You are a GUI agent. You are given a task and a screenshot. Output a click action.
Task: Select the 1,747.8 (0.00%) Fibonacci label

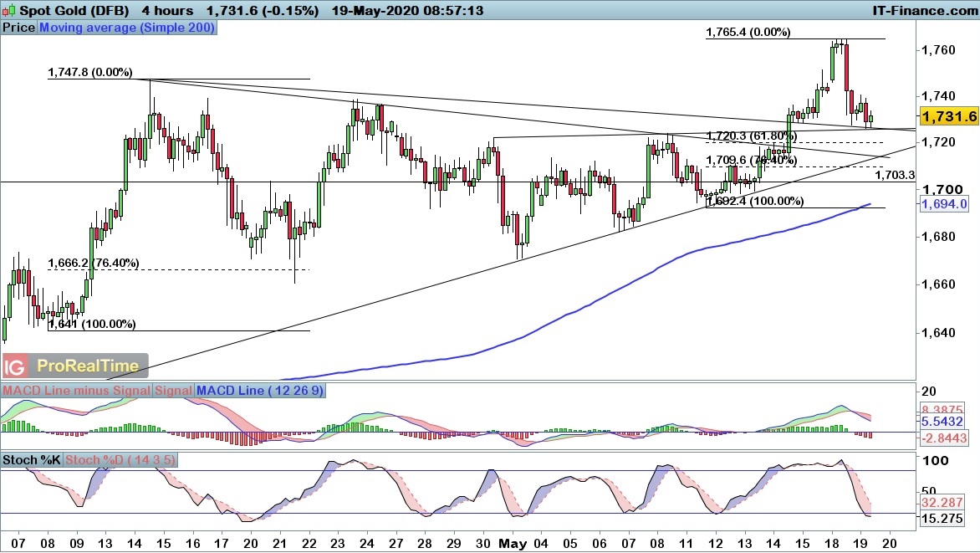pos(90,73)
